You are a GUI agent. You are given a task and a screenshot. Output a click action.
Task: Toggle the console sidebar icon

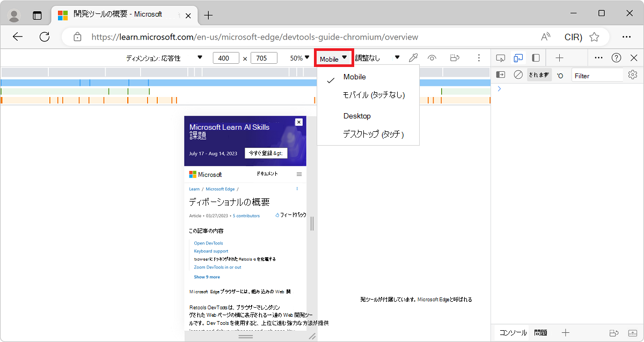(501, 75)
